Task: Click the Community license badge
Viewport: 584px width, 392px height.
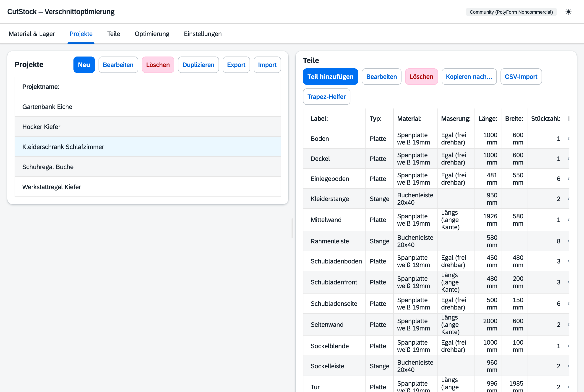Action: pos(511,12)
